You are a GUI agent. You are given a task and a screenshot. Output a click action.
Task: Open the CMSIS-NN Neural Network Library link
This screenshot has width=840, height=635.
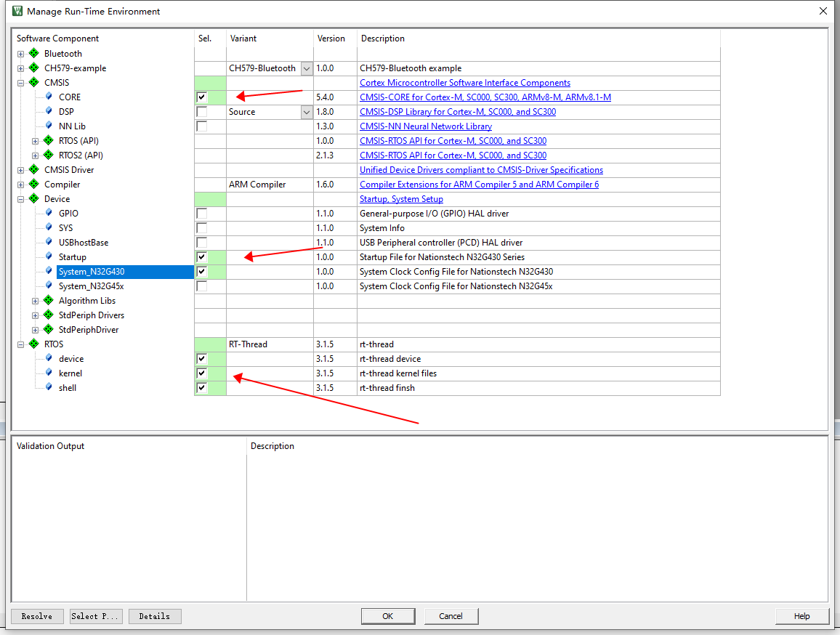(426, 126)
